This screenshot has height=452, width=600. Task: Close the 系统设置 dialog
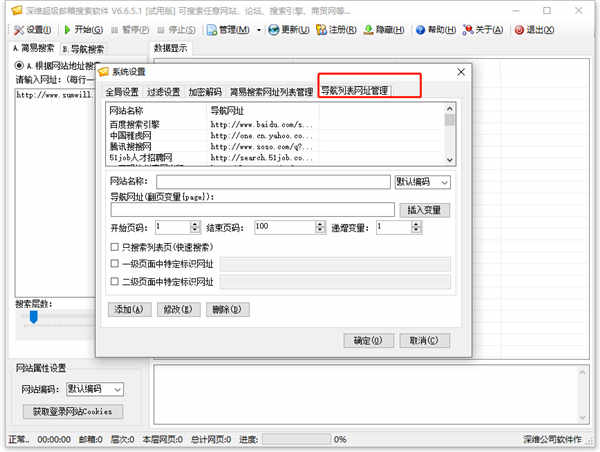[461, 72]
